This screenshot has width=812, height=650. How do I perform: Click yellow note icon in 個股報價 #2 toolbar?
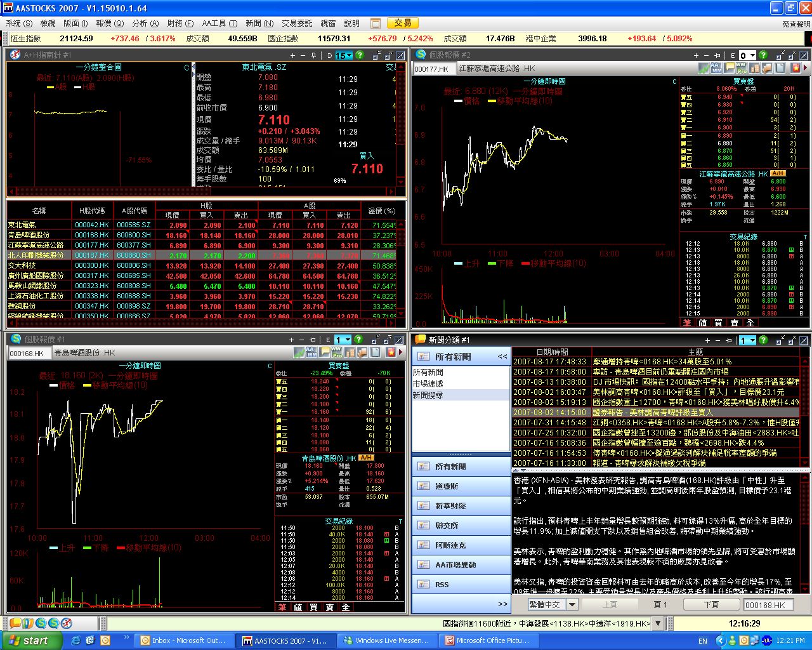[729, 67]
